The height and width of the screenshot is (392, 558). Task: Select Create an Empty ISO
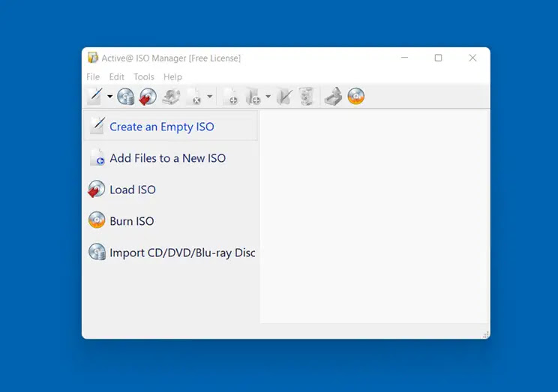[170, 126]
